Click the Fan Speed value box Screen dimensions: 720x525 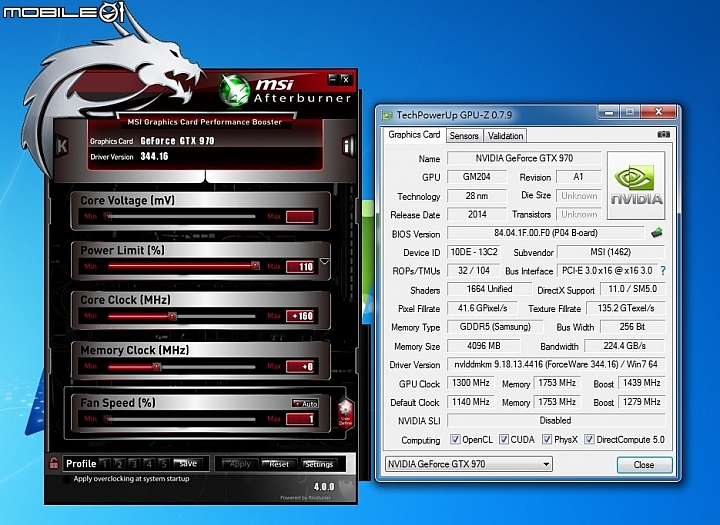coord(300,418)
